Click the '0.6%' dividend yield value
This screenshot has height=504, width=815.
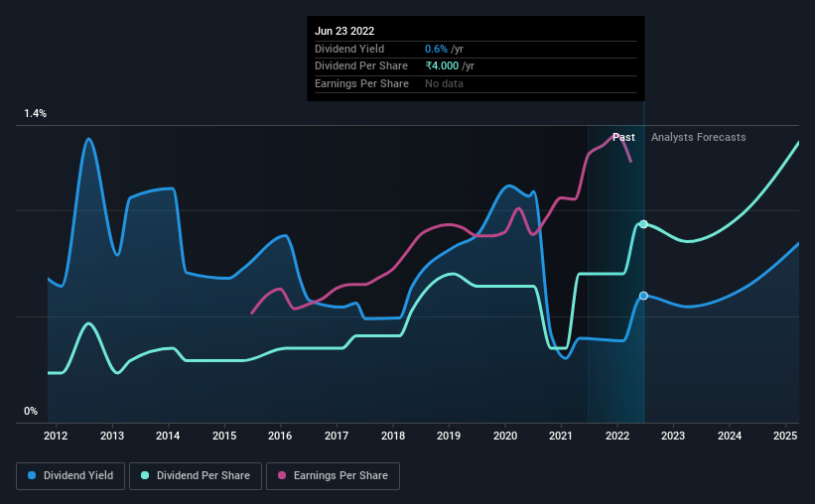436,49
